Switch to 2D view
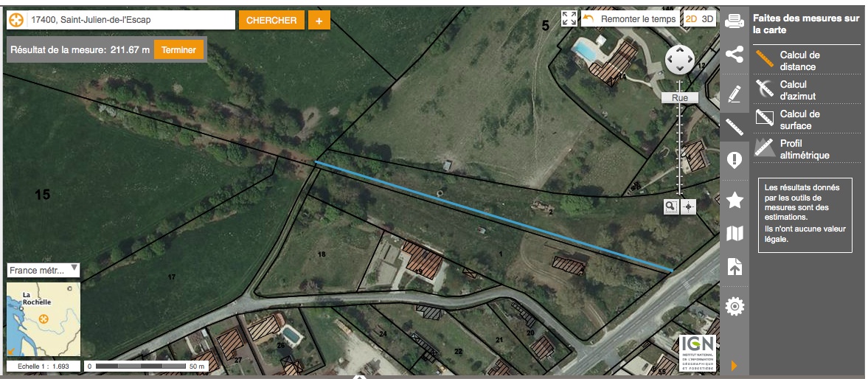 point(692,19)
